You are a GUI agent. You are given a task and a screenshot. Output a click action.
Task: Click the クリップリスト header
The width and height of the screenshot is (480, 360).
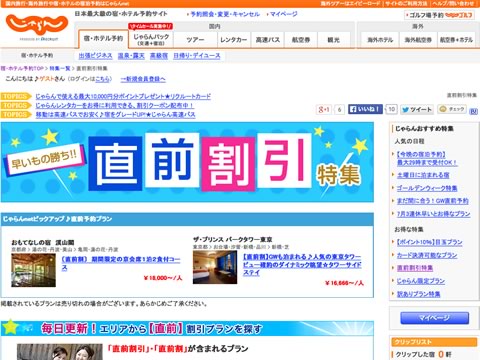click(434, 342)
